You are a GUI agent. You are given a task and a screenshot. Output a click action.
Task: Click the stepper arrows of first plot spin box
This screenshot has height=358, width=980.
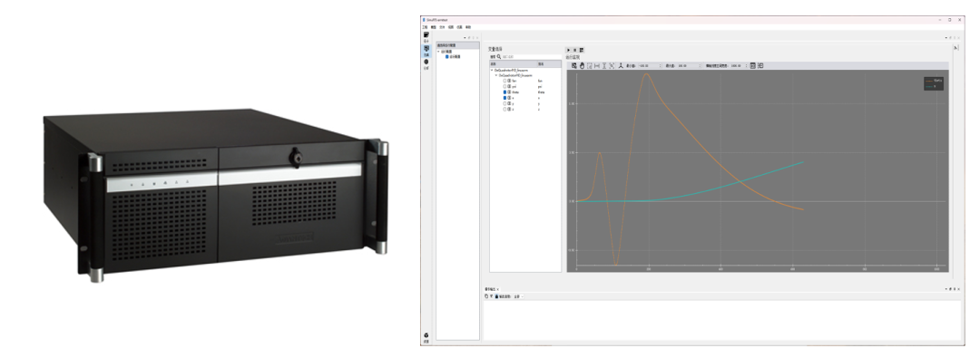[660, 65]
